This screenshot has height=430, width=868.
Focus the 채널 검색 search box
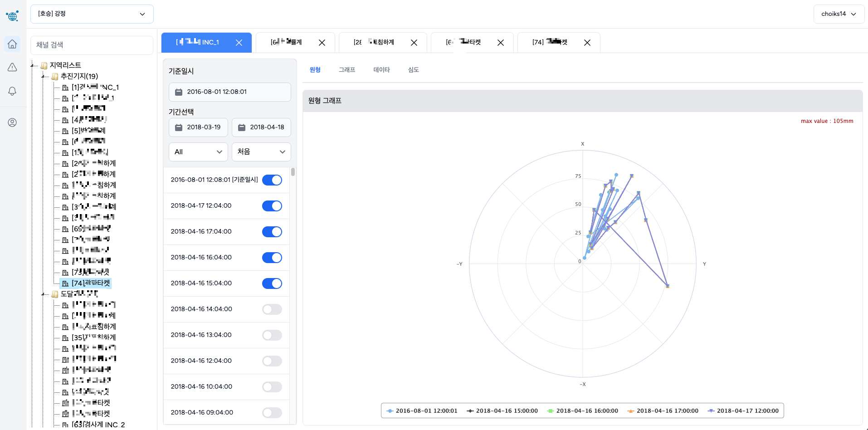pos(92,45)
